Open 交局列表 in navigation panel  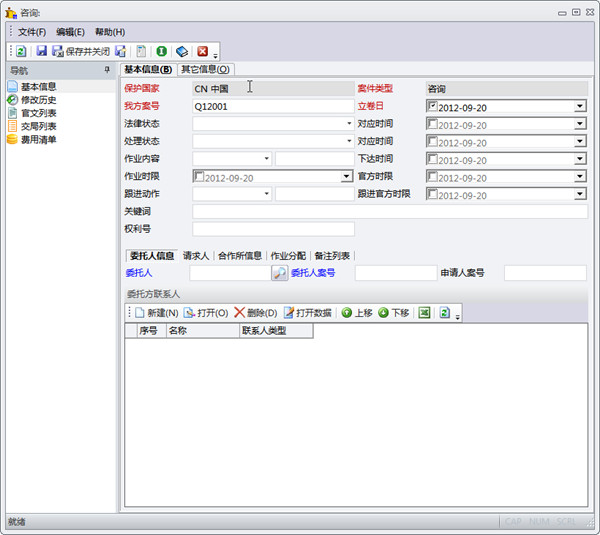coord(38,126)
